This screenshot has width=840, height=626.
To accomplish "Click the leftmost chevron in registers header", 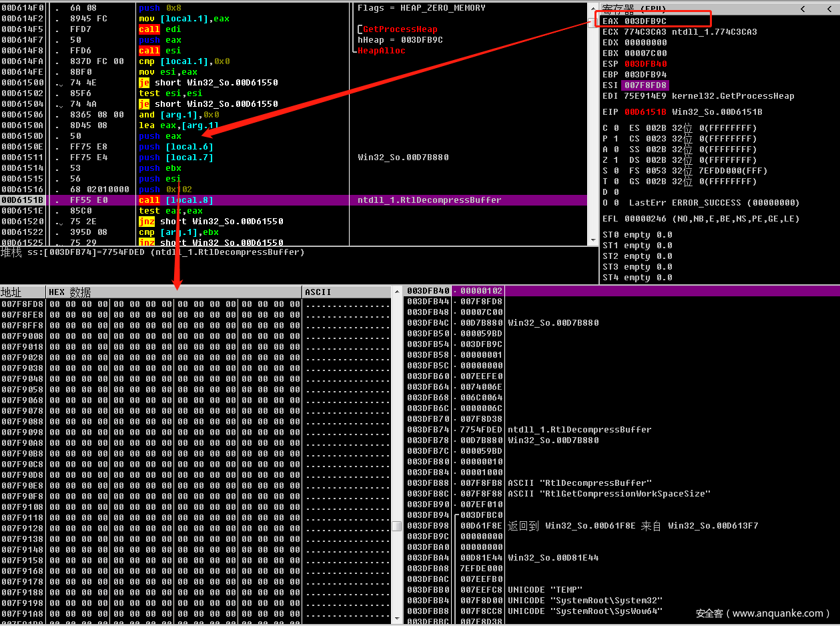I will [x=802, y=9].
